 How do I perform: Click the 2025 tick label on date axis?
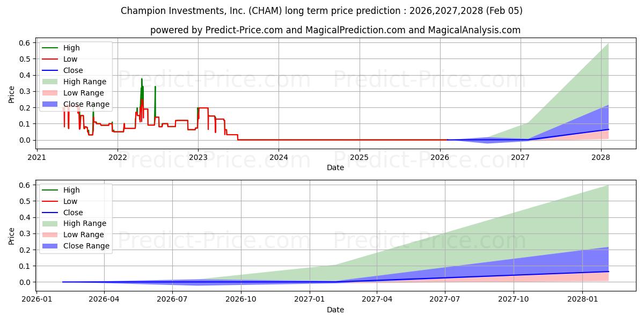coord(359,157)
